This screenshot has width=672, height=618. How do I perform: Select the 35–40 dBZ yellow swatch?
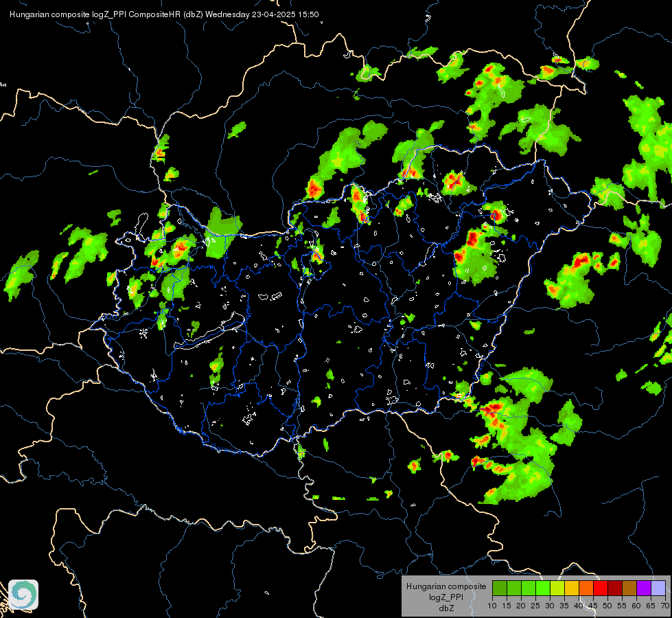[572, 588]
